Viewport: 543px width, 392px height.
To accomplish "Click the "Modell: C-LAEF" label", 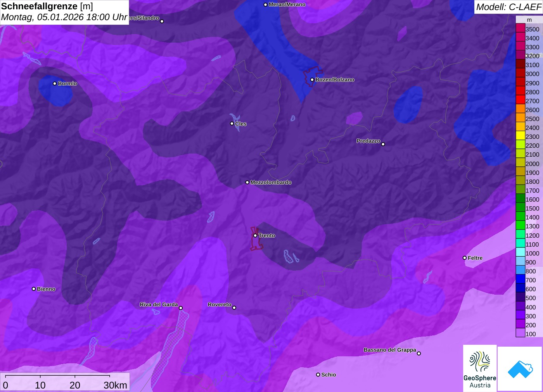I will click(508, 7).
